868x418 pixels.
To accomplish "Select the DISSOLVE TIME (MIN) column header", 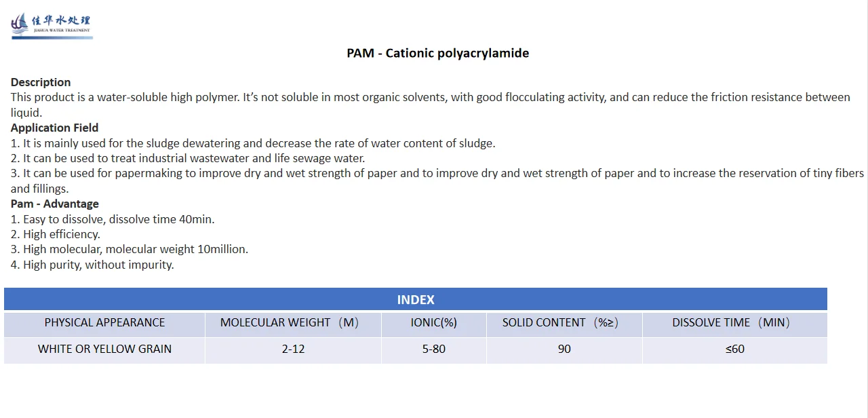I will 731,323.
